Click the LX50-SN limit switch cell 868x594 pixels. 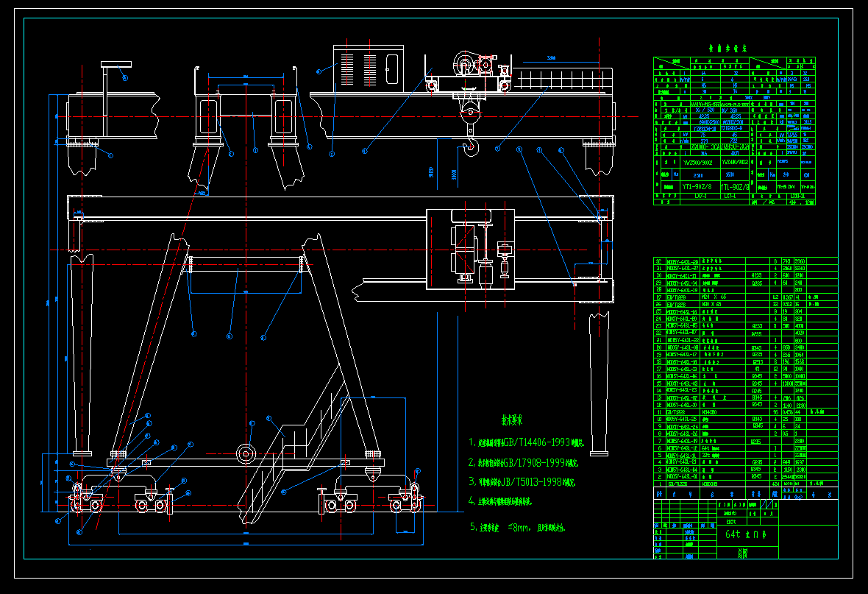pyautogui.click(x=799, y=196)
